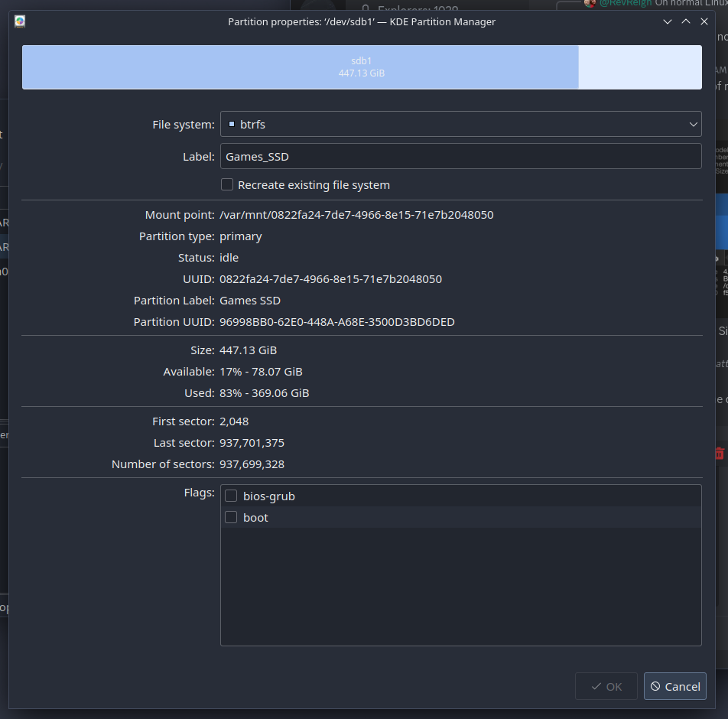Click First sector value 2,048

click(x=234, y=421)
